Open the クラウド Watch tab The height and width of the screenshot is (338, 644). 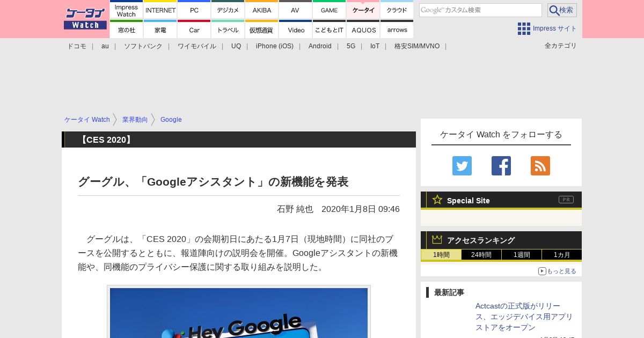[x=397, y=10]
